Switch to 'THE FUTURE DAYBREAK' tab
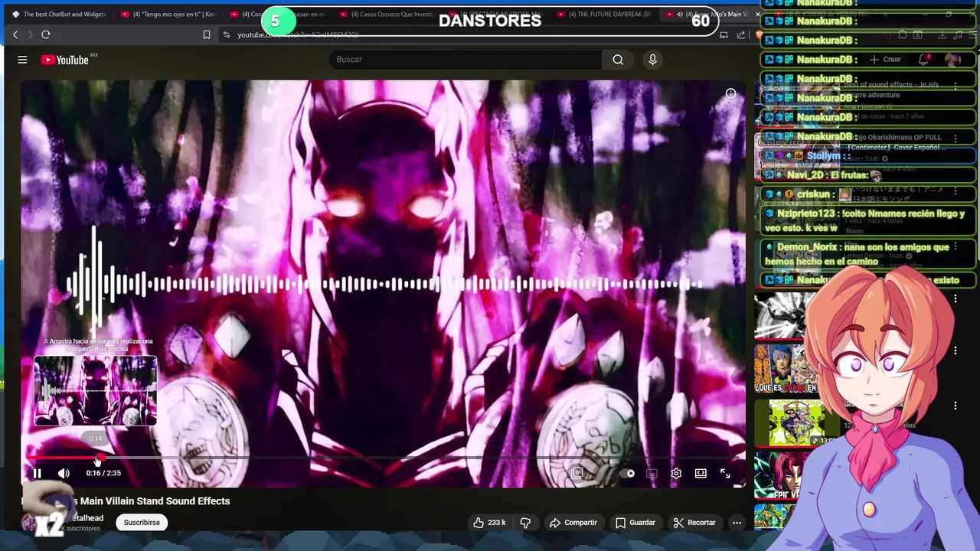980x551 pixels. point(605,14)
